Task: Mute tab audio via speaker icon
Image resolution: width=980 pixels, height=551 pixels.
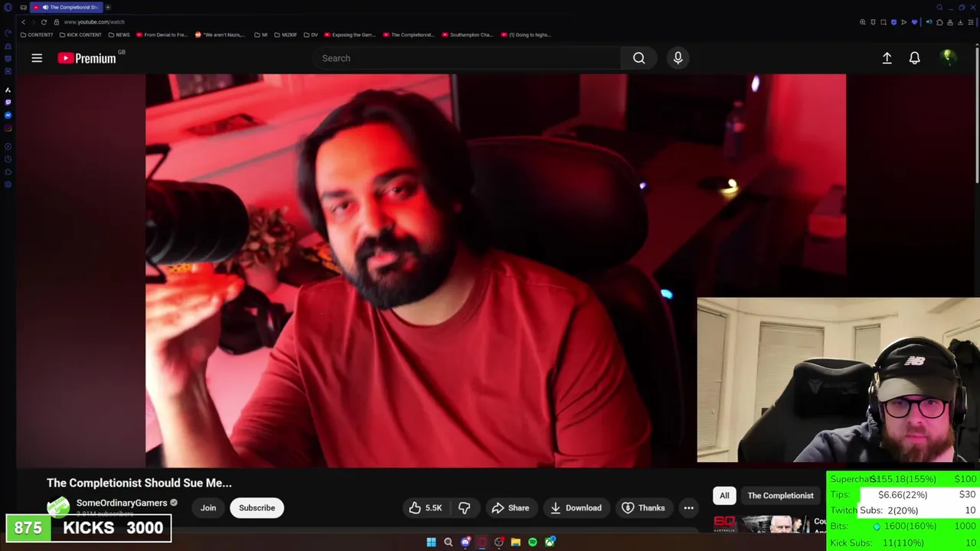Action: pos(929,22)
